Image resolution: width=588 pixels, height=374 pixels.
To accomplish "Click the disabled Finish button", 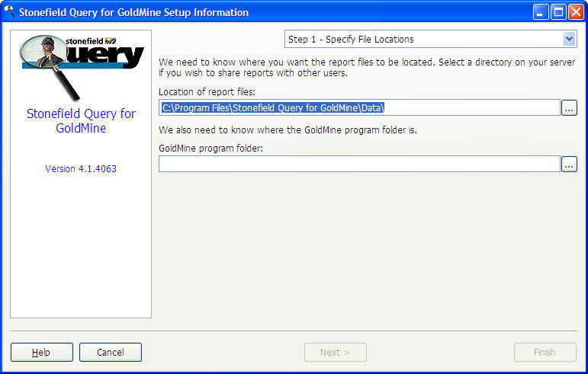I will (545, 352).
